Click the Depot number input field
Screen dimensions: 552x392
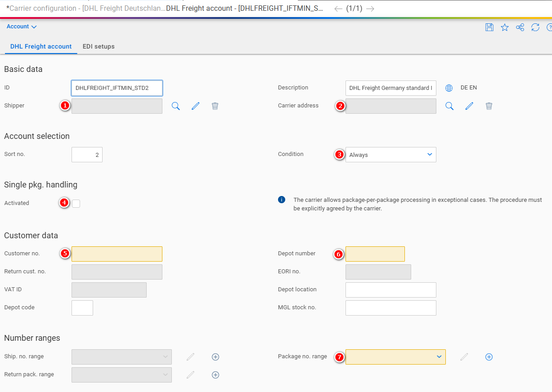pos(375,254)
